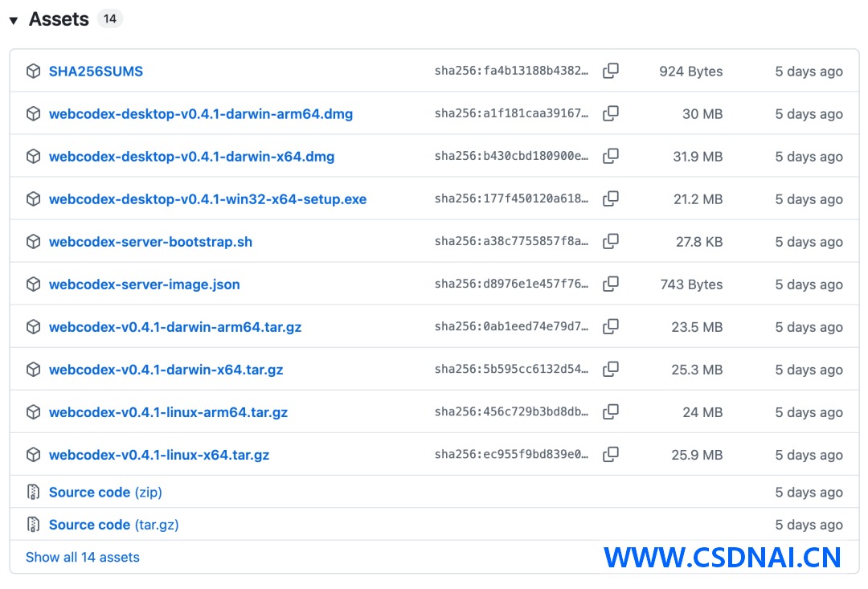Copy hash for webcodex-v0.4.1-linux-x64.tar.gz
Screen dimensions: 868x589
[x=611, y=455]
